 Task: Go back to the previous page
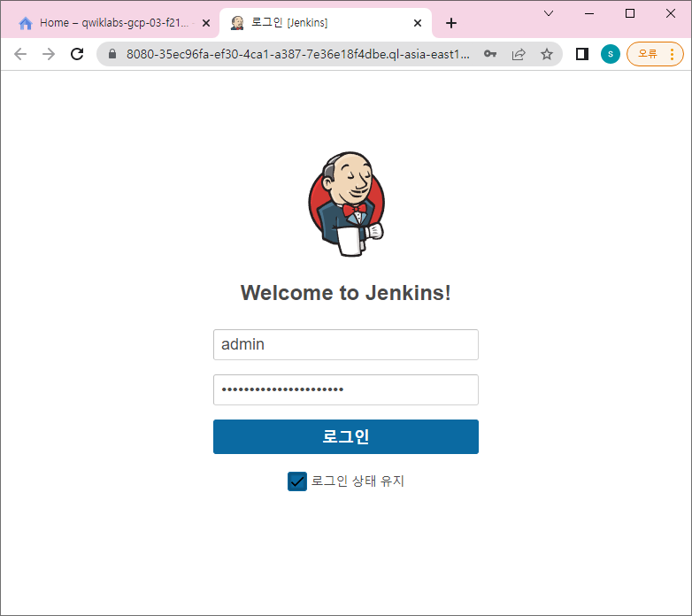pyautogui.click(x=20, y=54)
